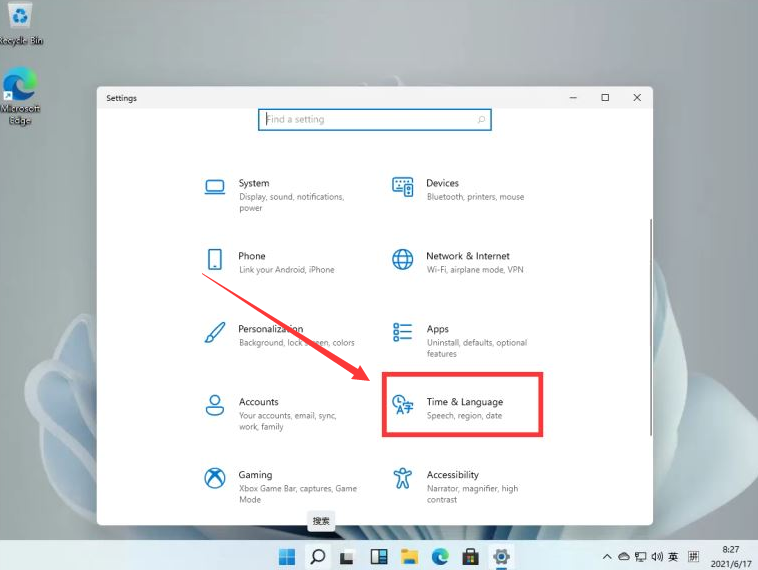The height and width of the screenshot is (570, 758).
Task: Toggle the 拼 IME mode indicator
Action: [x=694, y=557]
